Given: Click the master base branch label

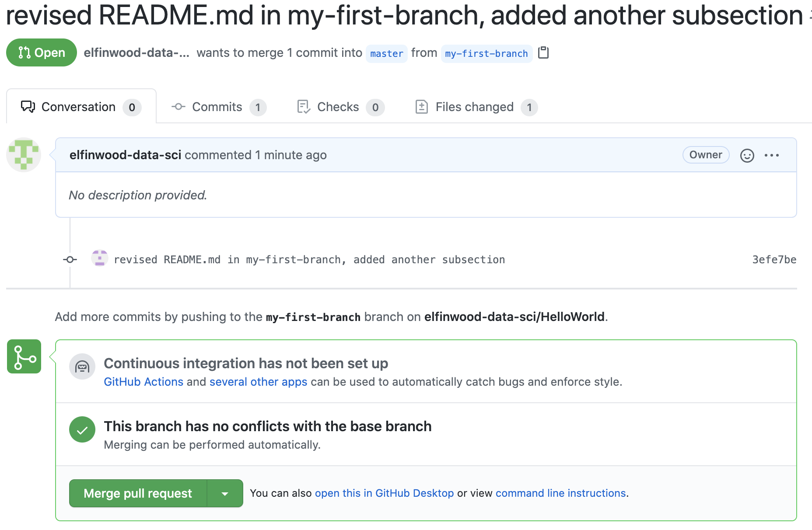Looking at the screenshot, I should tap(387, 54).
